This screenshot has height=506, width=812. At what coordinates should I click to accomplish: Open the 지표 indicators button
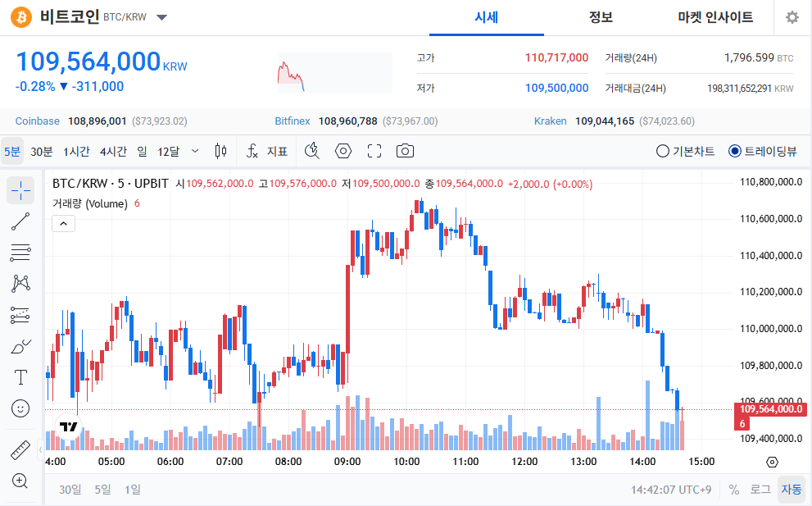[277, 151]
